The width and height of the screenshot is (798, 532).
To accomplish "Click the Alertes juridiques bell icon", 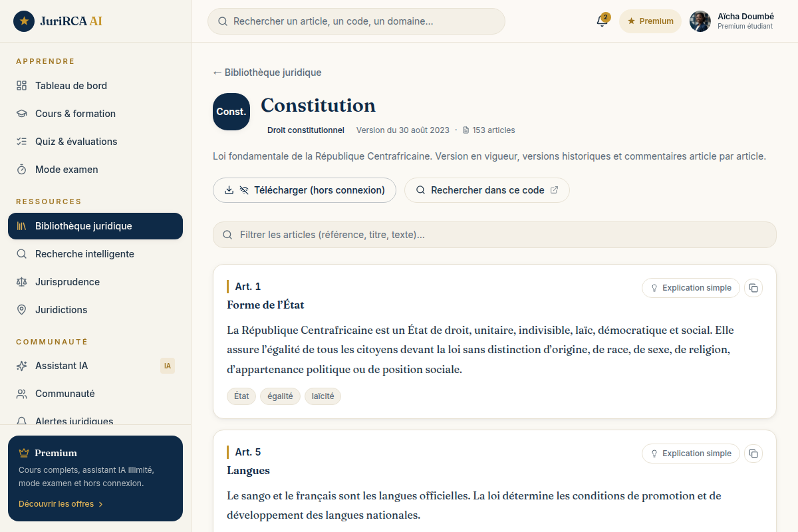I will (21, 420).
